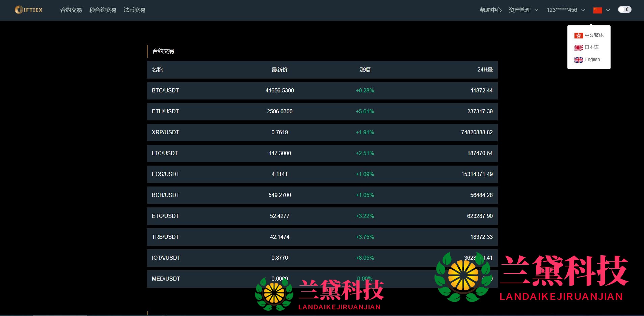
Task: Click the 涨幅 column header
Action: pyautogui.click(x=365, y=70)
